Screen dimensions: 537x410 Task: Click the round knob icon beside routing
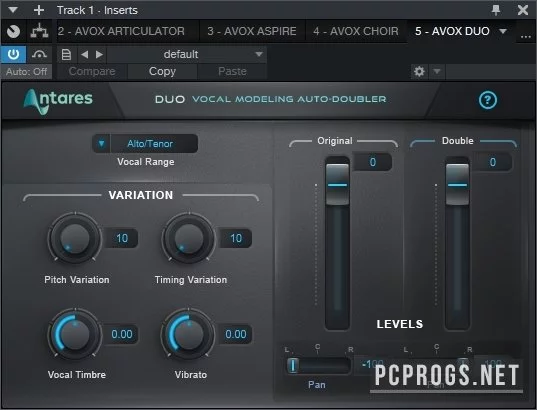coord(13,31)
